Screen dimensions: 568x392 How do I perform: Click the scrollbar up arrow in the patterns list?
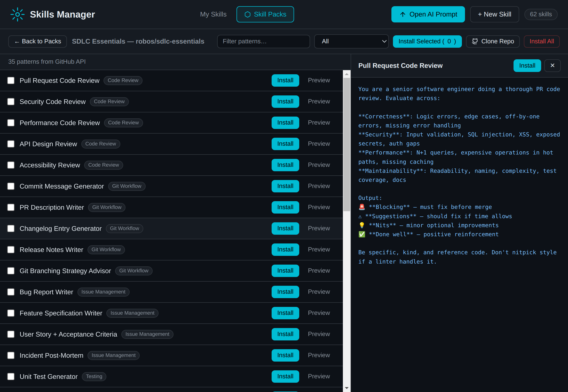[347, 74]
